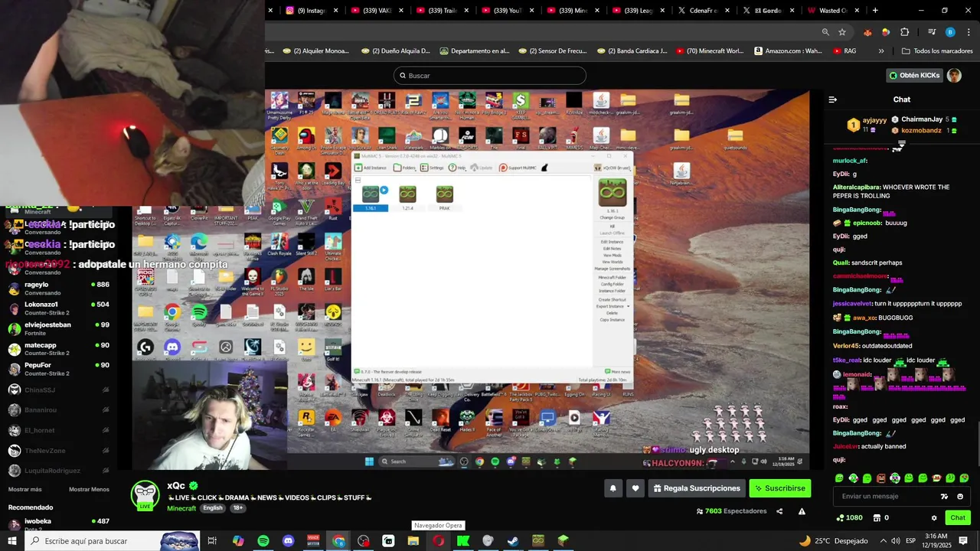Expand hidden bookmarks with the chevron
This screenshot has width=980, height=551.
(881, 51)
